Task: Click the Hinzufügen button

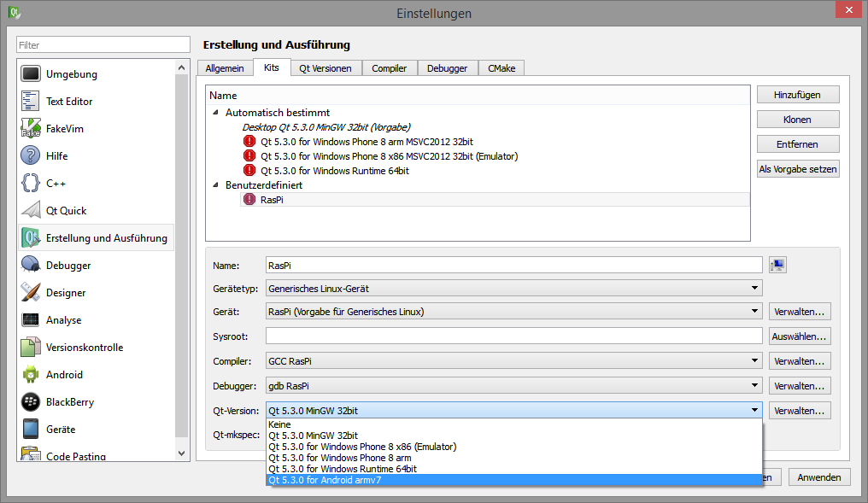Action: point(798,95)
